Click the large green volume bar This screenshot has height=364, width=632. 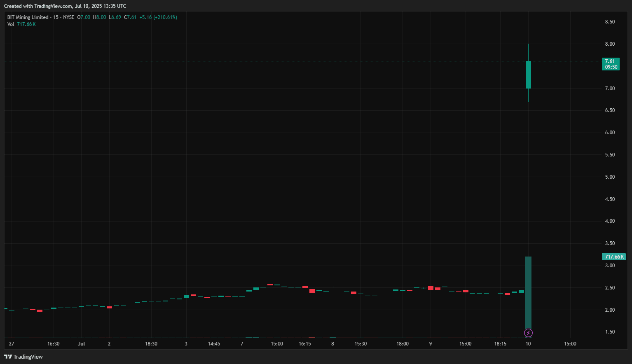click(528, 296)
